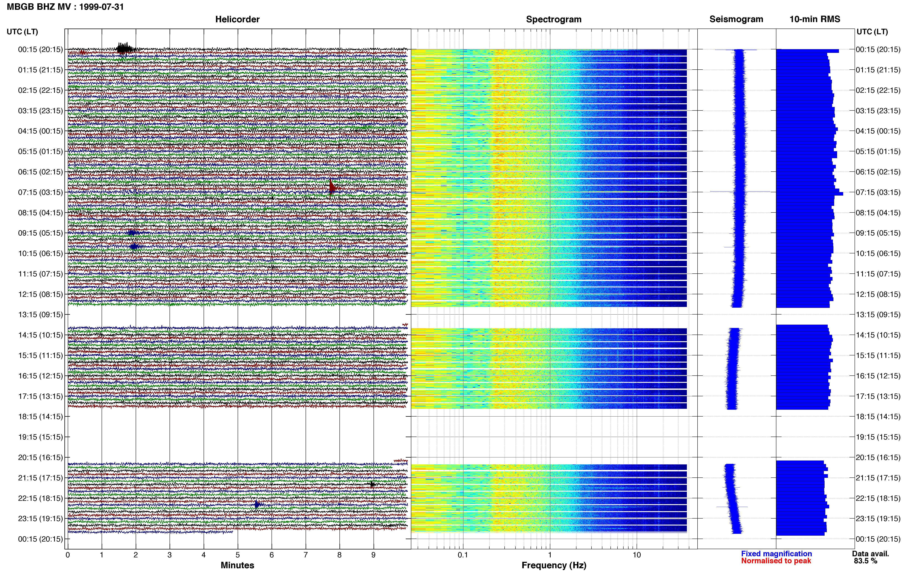Click helicorder time label '13:15 (09:15)'

[41, 315]
